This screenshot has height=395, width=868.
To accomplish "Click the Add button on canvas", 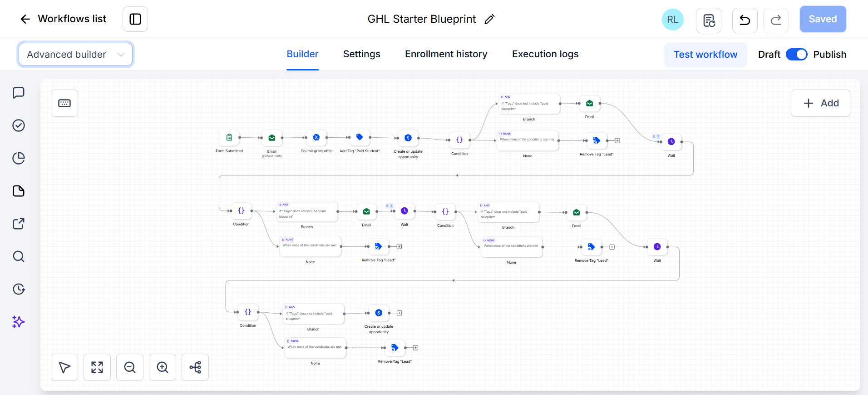I will (820, 103).
